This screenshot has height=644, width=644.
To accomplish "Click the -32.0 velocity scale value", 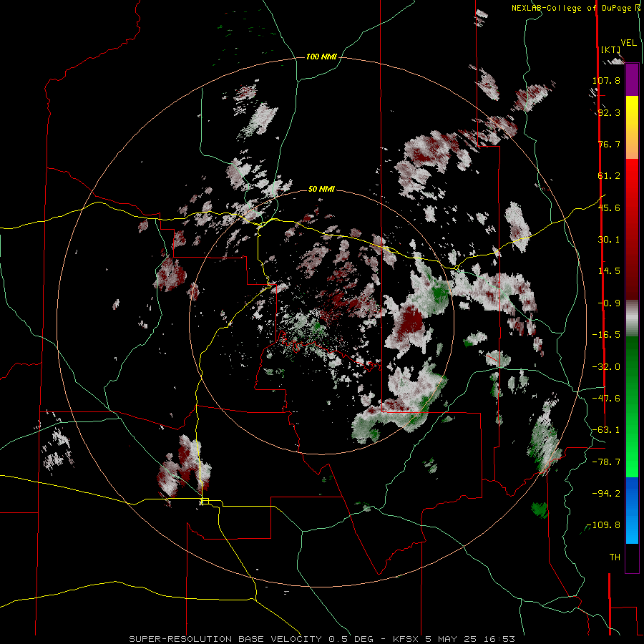I will [606, 367].
